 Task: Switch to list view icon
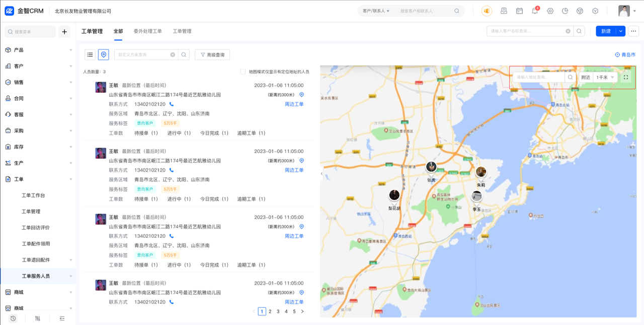(90, 54)
